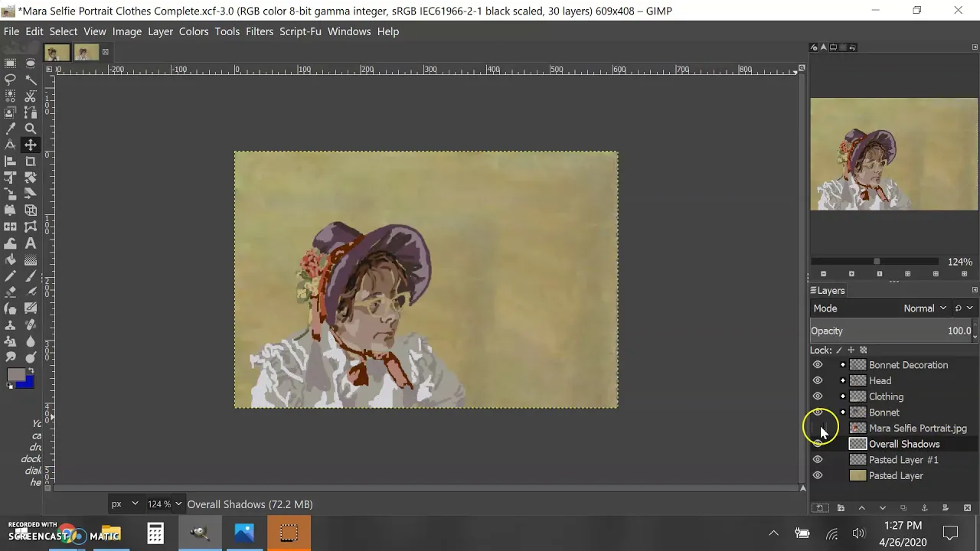Select the Measure tool
Viewport: 980px width, 551px height.
[10, 145]
